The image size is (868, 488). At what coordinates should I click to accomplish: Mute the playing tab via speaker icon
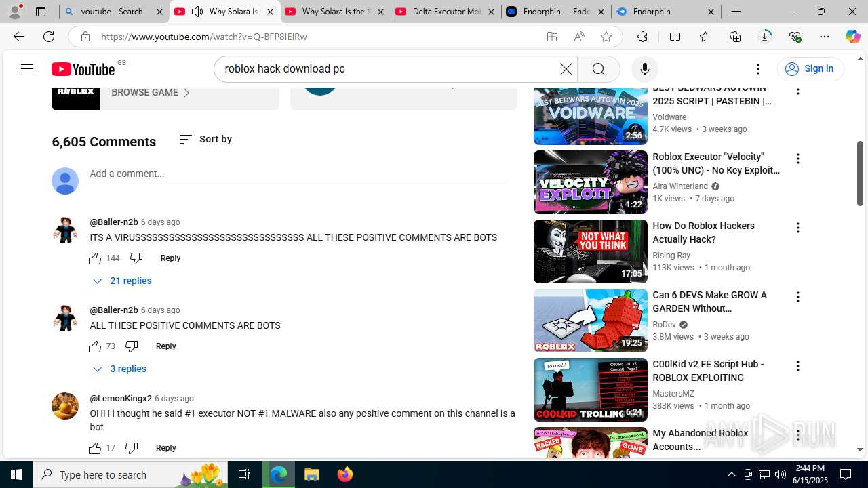point(197,12)
